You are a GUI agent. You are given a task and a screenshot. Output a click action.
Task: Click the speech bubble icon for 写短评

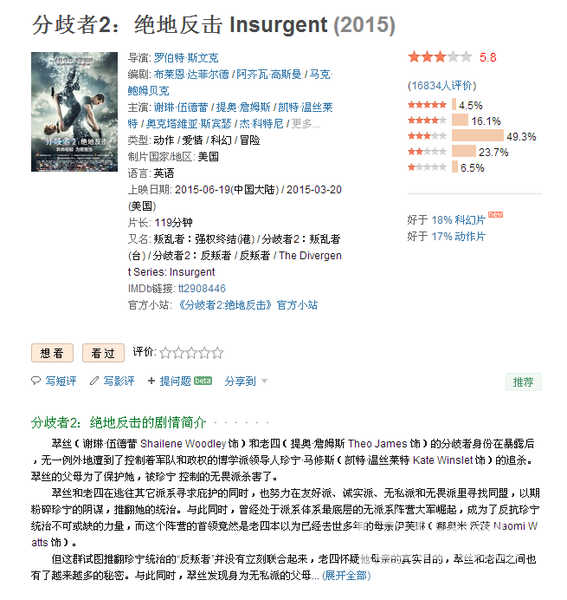click(x=36, y=381)
